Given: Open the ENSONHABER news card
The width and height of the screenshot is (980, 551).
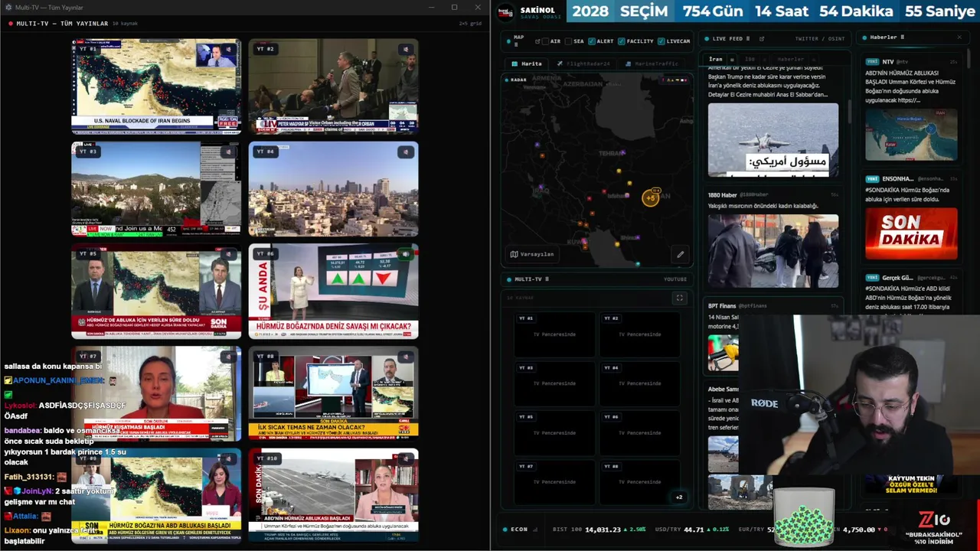Looking at the screenshot, I should point(911,218).
